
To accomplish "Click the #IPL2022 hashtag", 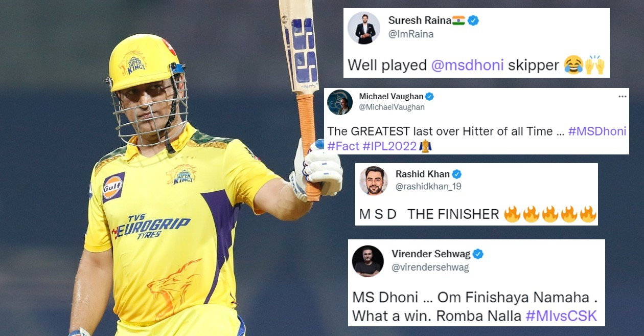I will [x=390, y=146].
